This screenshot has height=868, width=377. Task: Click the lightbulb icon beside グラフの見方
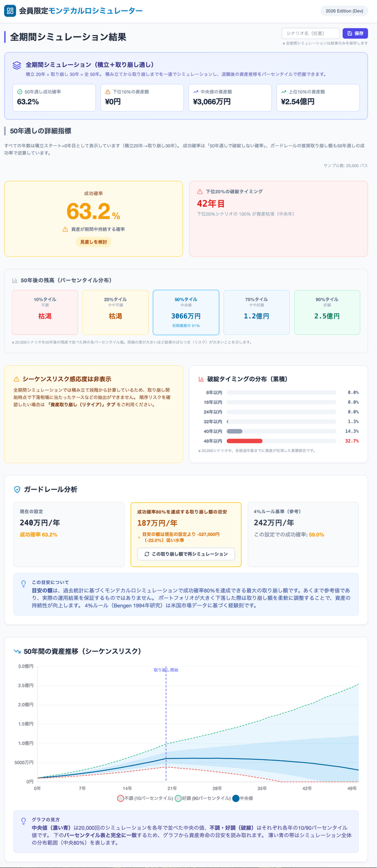(23, 821)
